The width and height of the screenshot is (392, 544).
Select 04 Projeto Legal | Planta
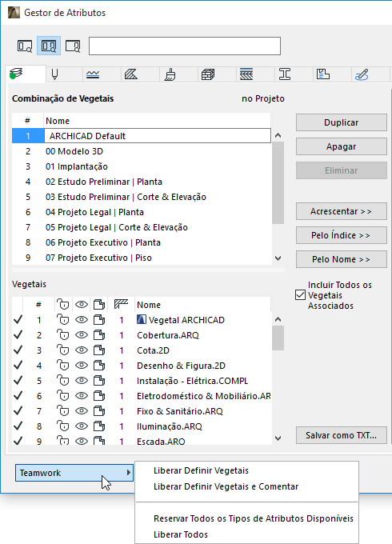tap(142, 212)
